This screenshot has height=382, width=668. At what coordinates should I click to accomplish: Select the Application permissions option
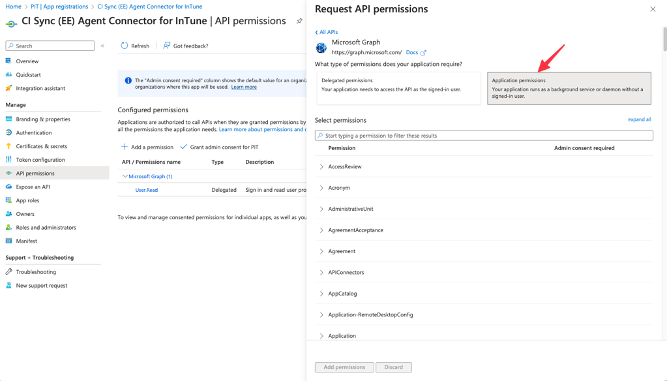(569, 88)
